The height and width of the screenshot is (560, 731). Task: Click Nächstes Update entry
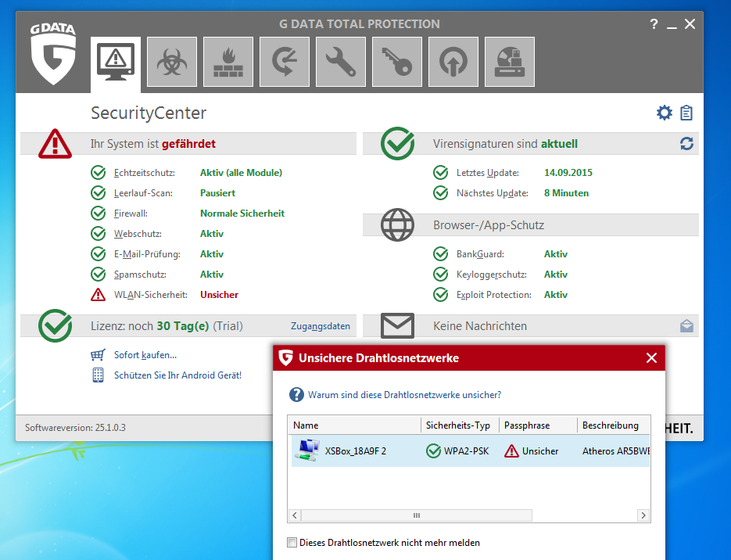point(493,193)
